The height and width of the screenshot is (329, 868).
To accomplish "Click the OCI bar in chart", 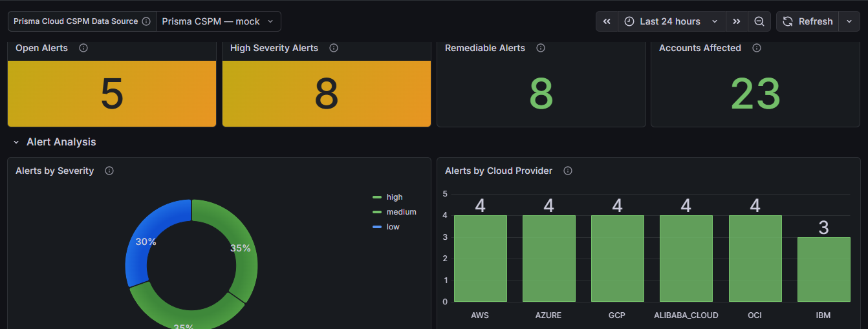I will click(x=755, y=259).
